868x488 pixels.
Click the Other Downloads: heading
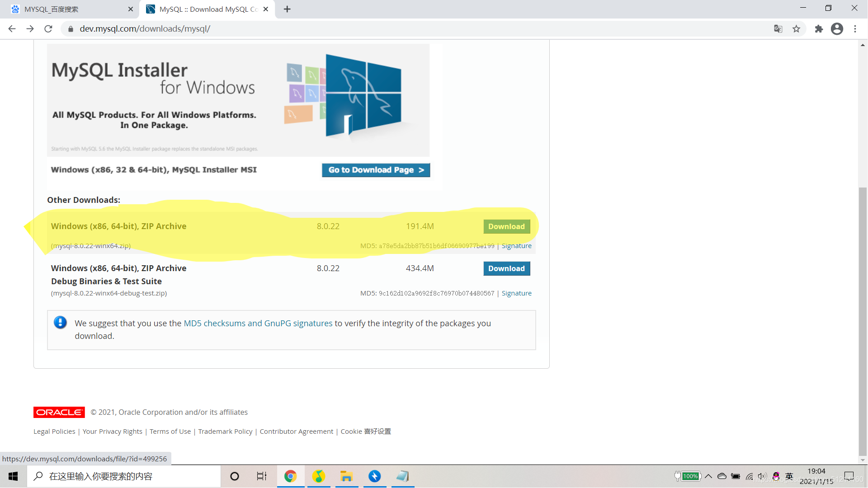click(x=84, y=200)
